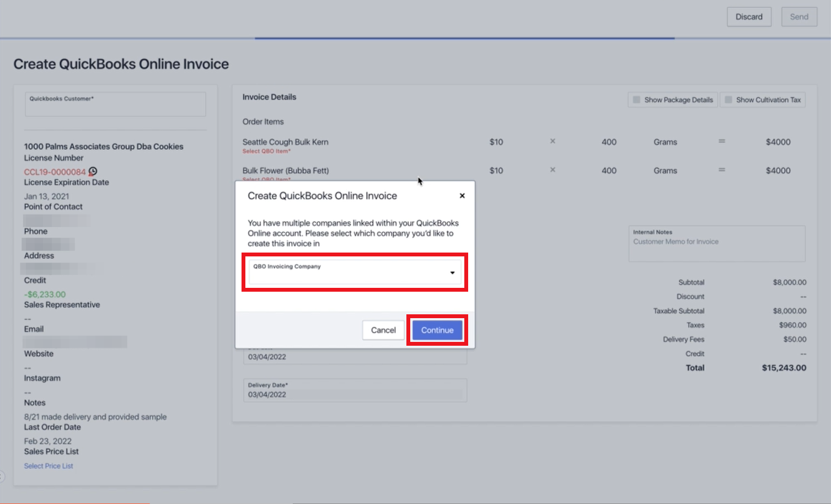
Task: Open the QBO Invoicing Company selector
Action: [x=355, y=272]
